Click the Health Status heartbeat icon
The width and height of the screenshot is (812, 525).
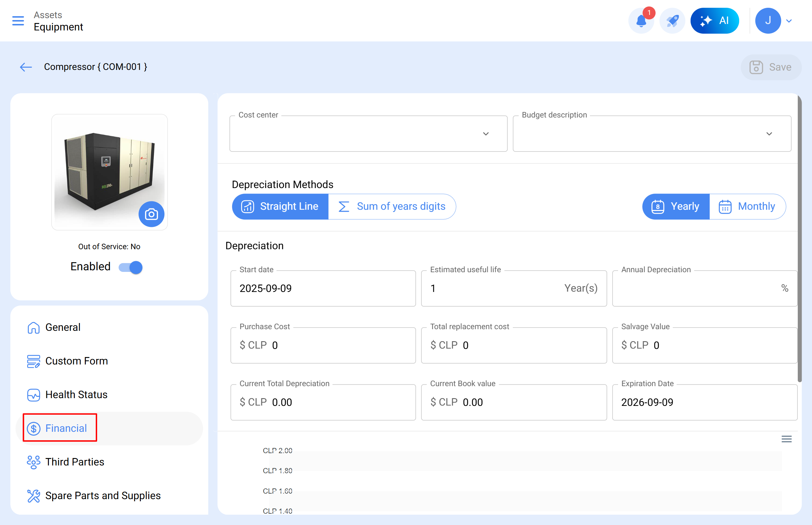pos(33,395)
